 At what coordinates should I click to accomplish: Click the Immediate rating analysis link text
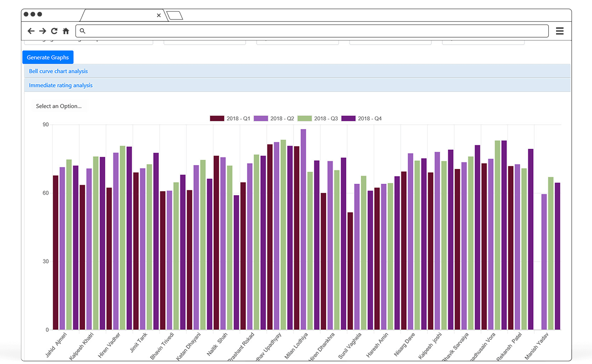pos(61,85)
